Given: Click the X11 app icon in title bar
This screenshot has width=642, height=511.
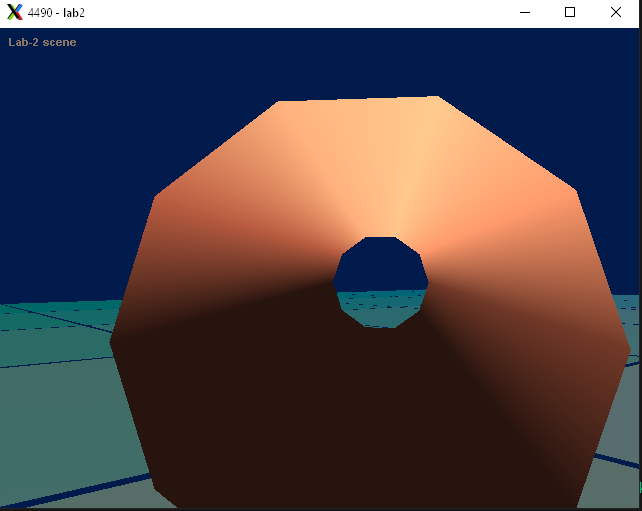Looking at the screenshot, I should 15,12.
